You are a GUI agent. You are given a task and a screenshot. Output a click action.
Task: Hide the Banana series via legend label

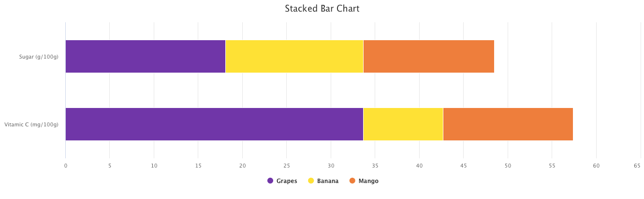coord(328,181)
